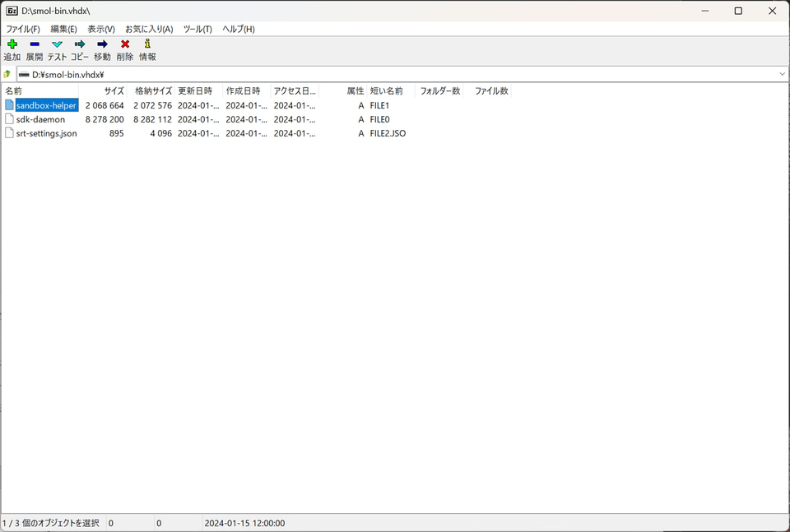Sort by 格納サイズ column header
This screenshot has height=532, width=790.
(x=153, y=91)
